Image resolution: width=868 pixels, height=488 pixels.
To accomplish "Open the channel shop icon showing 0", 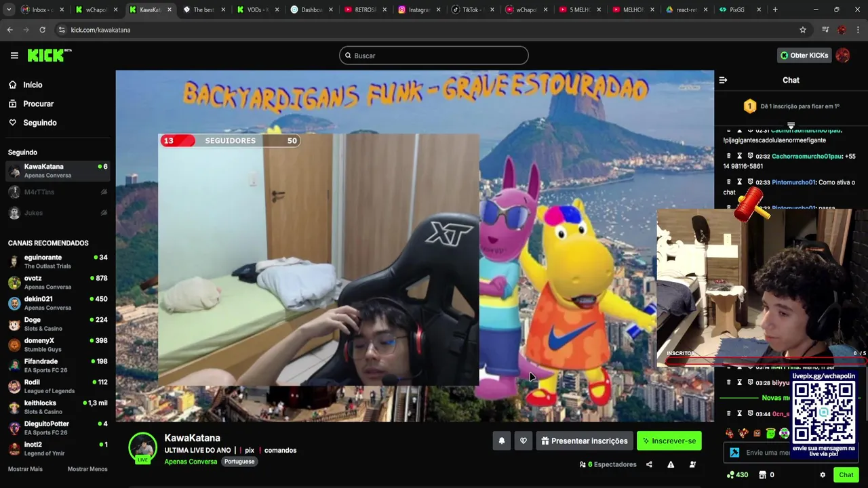I will coord(766,475).
